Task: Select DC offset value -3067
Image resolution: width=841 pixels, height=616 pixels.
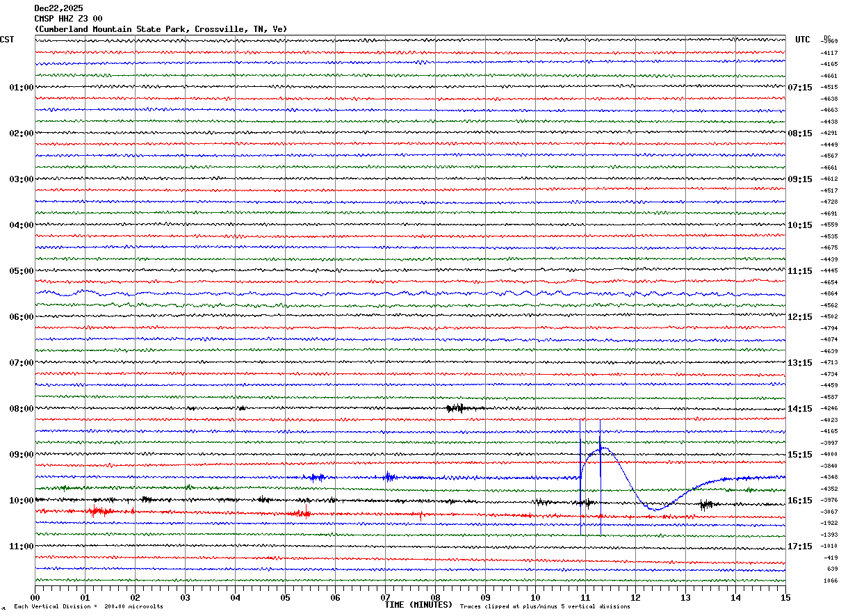Action: 830,512
